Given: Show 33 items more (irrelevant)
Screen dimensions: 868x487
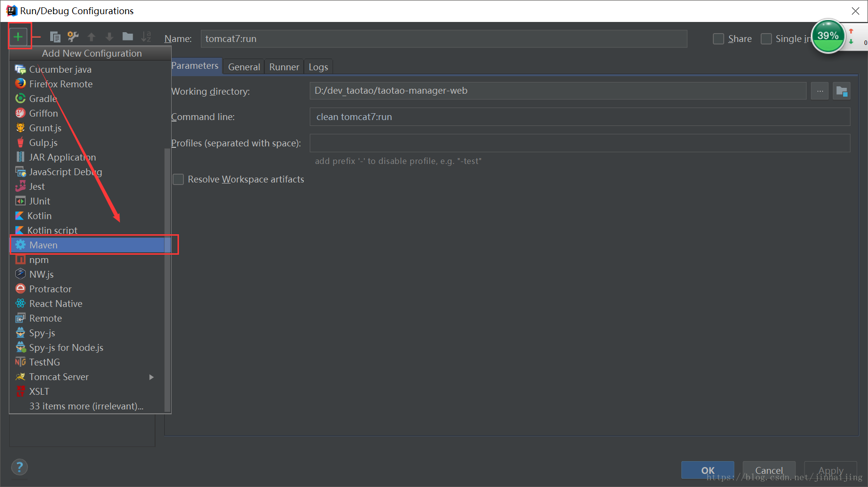Looking at the screenshot, I should coord(88,406).
